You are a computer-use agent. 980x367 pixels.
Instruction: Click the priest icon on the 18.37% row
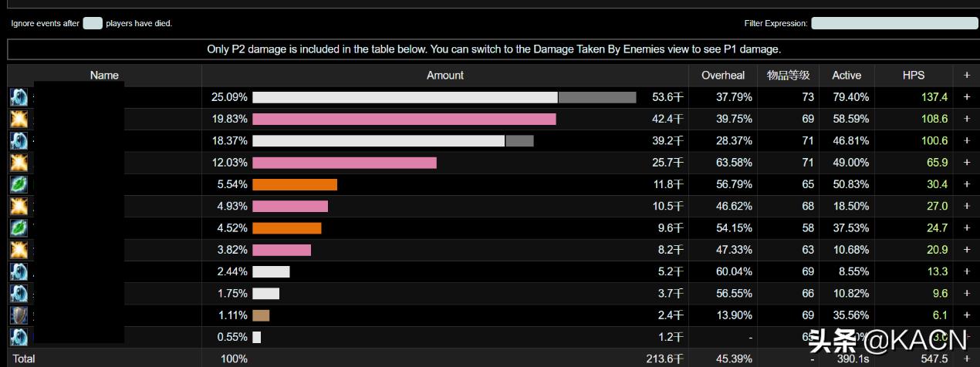[19, 140]
